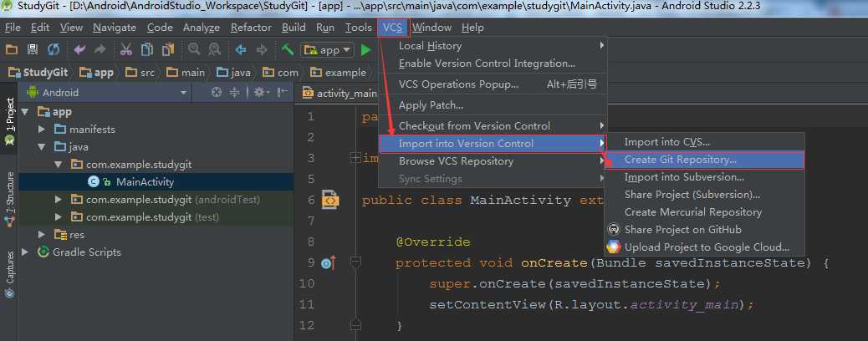Click the Make Project hammer icon
868x341 pixels.
click(x=288, y=50)
